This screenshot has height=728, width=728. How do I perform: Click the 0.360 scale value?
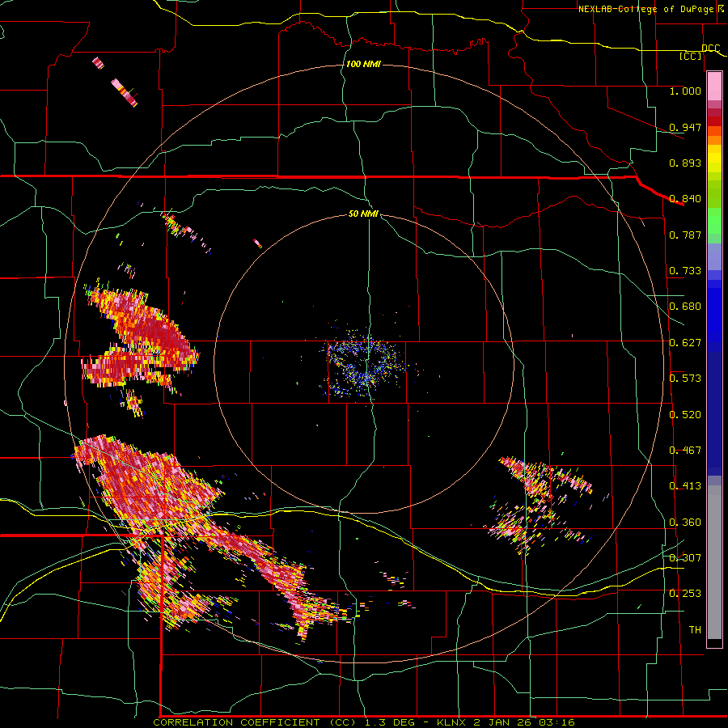[x=685, y=523]
